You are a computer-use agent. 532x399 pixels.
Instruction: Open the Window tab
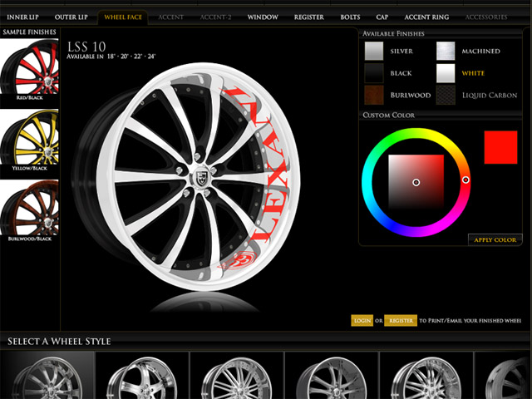(263, 17)
